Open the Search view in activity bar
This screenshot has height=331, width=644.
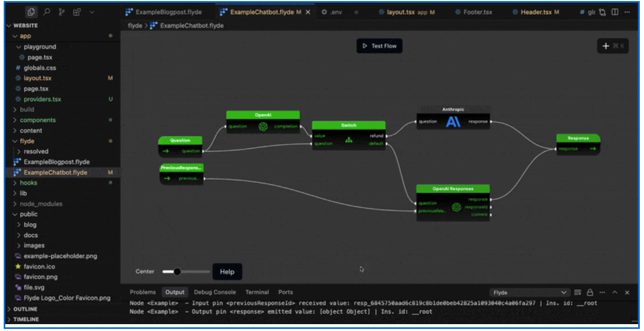coord(47,12)
